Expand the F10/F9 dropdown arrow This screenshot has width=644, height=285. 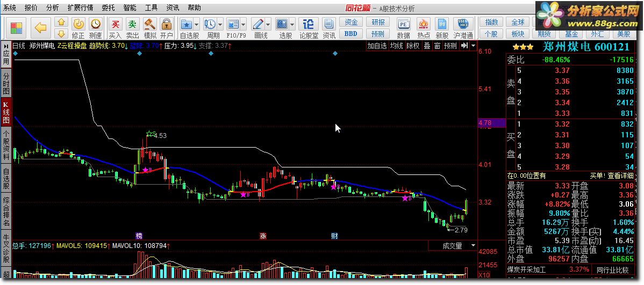(x=243, y=24)
